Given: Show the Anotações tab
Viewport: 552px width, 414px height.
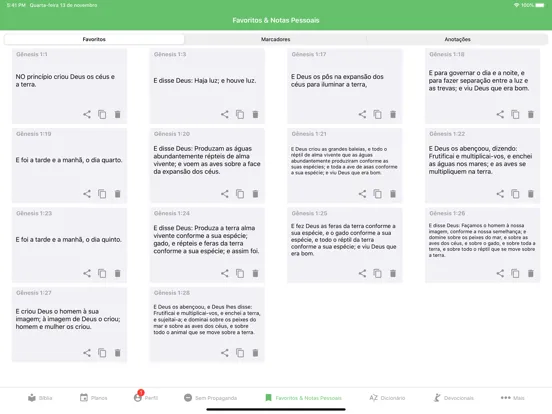Looking at the screenshot, I should click(457, 39).
